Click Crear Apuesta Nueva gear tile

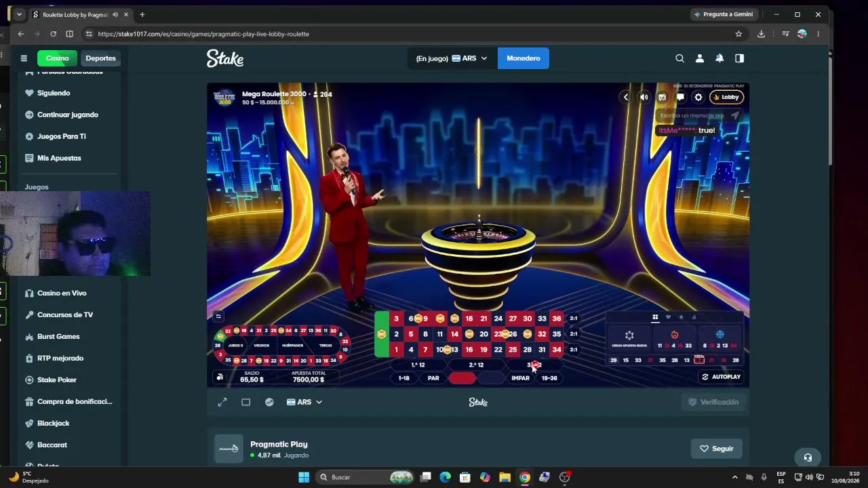click(629, 338)
